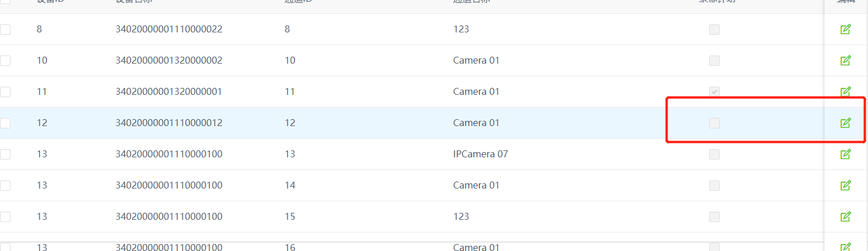Viewport: 868px width, 251px height.
Task: Edit the channel 16 row at the bottom
Action: click(x=845, y=247)
